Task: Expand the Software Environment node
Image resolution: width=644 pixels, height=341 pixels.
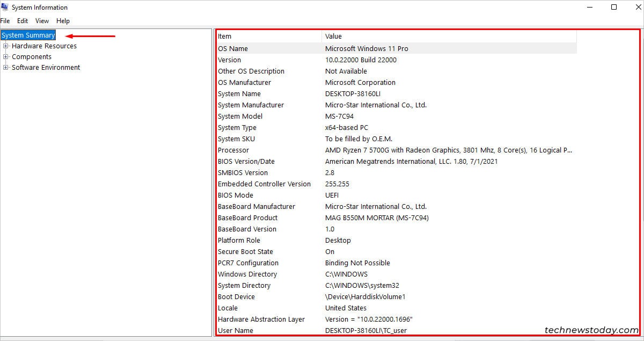Action: tap(6, 68)
